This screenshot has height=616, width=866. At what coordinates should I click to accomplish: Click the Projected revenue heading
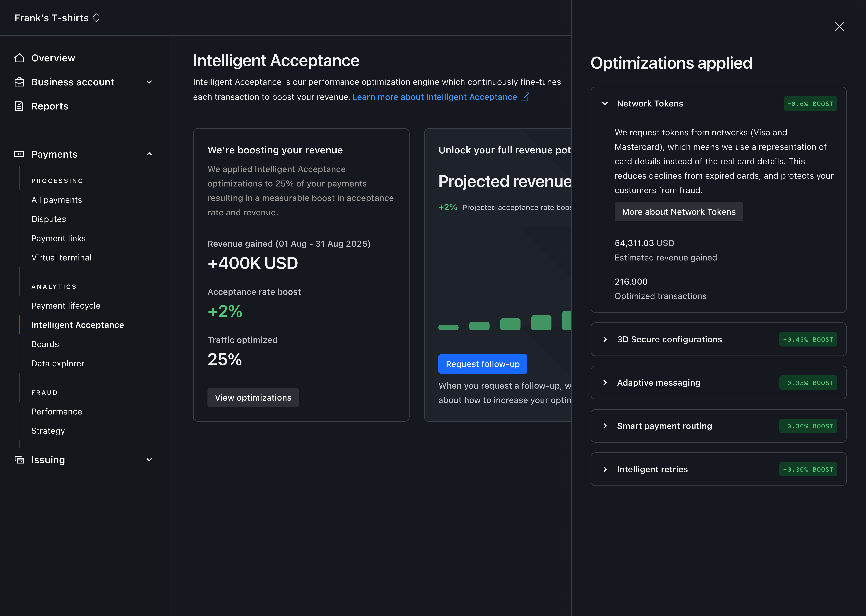click(505, 181)
